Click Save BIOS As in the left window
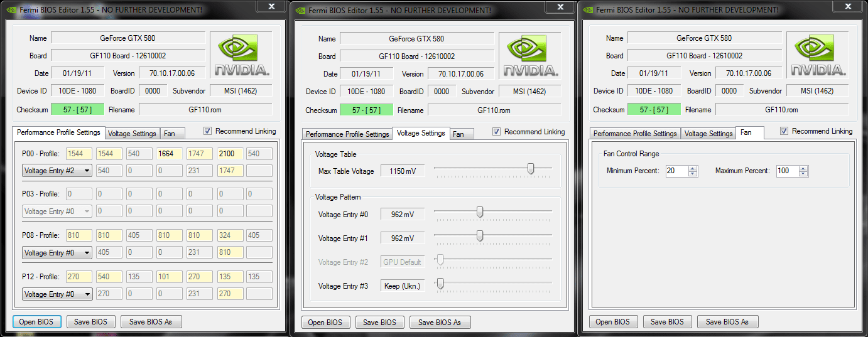Screen dimensions: 868x337 pyautogui.click(x=151, y=322)
